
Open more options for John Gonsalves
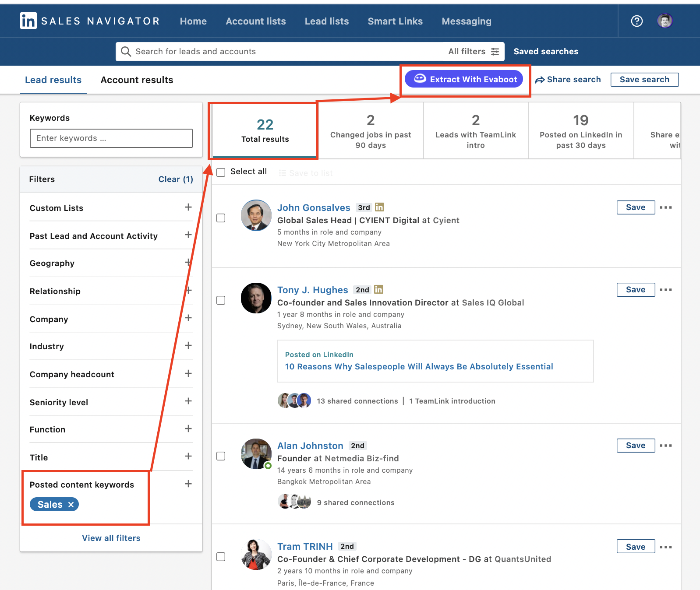666,207
